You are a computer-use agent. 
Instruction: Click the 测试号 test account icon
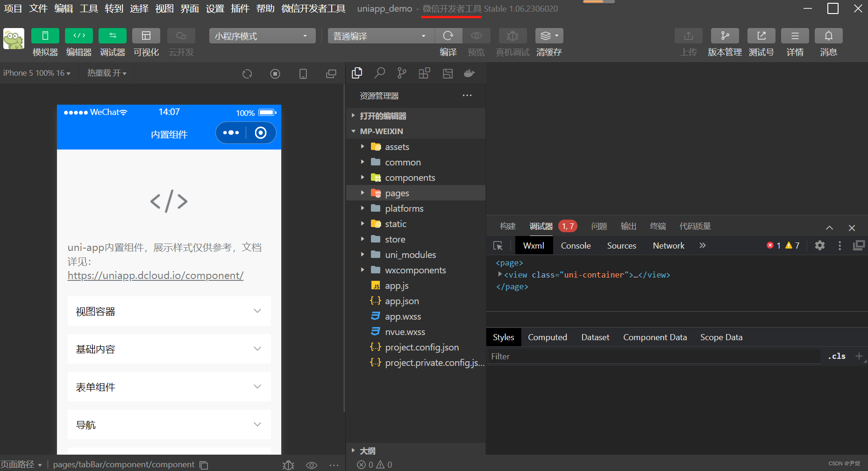click(761, 36)
